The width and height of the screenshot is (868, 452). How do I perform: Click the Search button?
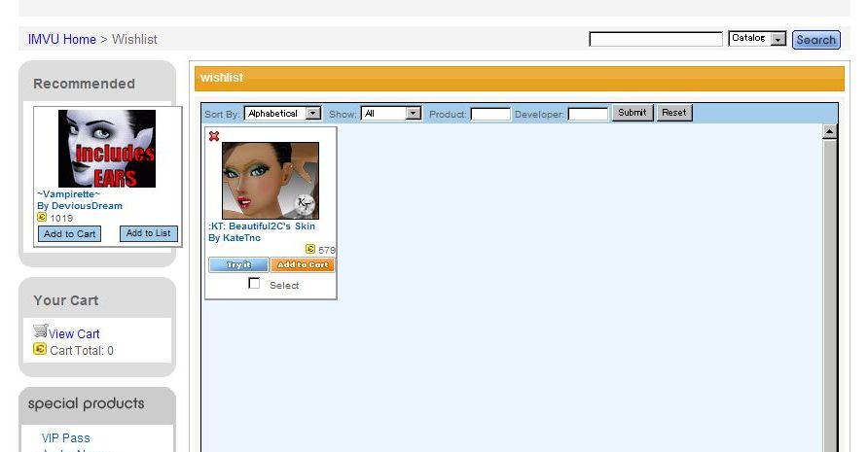point(816,40)
